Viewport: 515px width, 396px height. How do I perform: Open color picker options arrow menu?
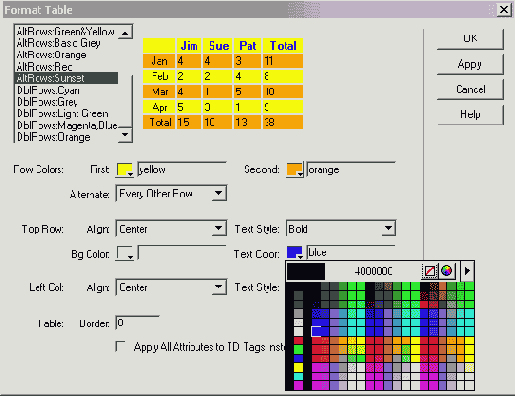(467, 271)
